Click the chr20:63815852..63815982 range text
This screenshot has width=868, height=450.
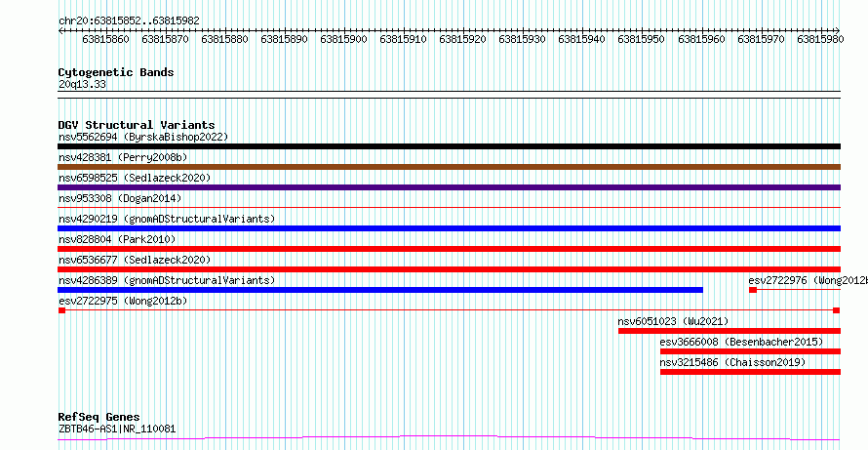pyautogui.click(x=129, y=20)
